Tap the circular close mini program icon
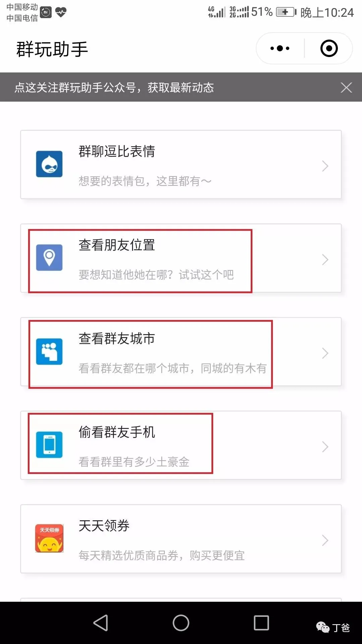The image size is (362, 644). (x=329, y=48)
